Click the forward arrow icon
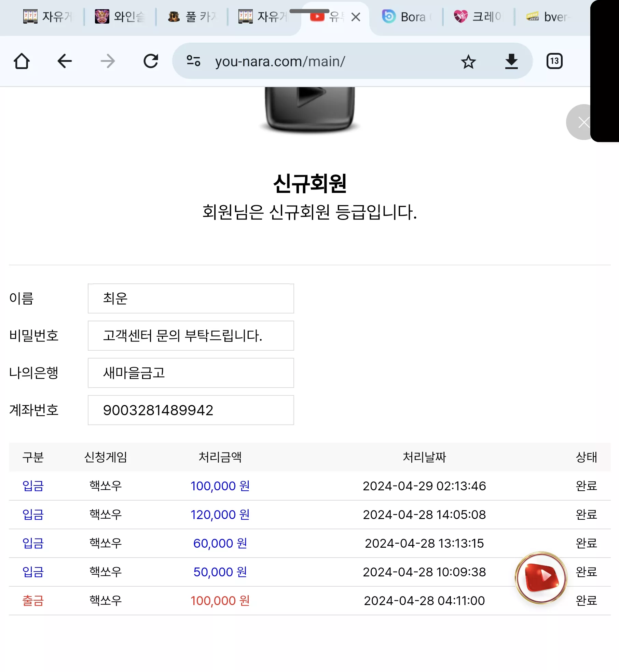This screenshot has width=619, height=672. click(x=108, y=61)
